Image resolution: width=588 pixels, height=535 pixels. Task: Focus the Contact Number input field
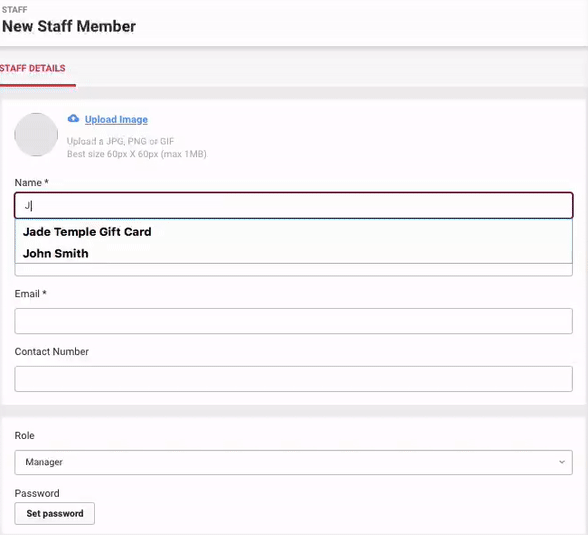tap(294, 379)
